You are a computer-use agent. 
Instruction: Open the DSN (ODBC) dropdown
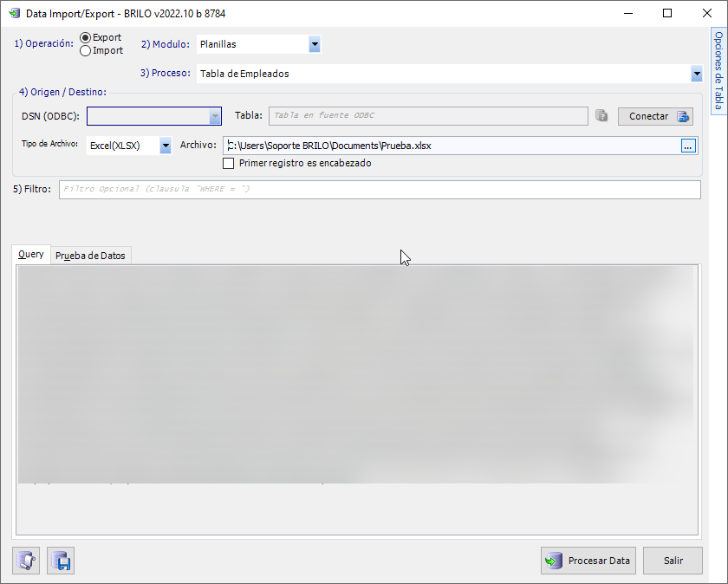pyautogui.click(x=214, y=116)
